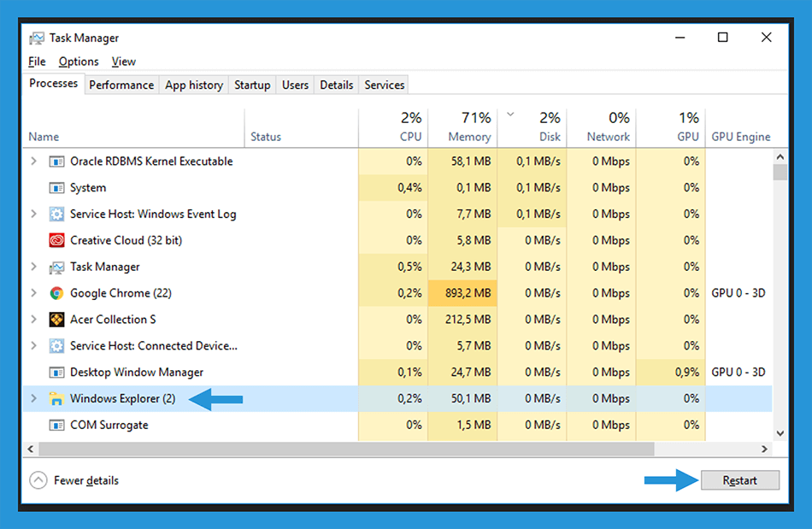This screenshot has height=529, width=812.
Task: Expand the Task Manager process group
Action: [x=33, y=267]
